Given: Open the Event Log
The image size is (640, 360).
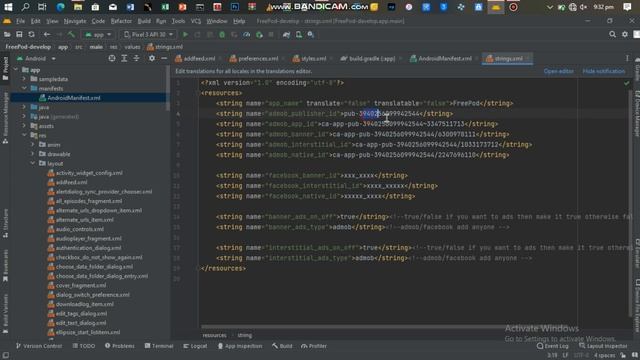Looking at the screenshot, I should click(x=552, y=346).
